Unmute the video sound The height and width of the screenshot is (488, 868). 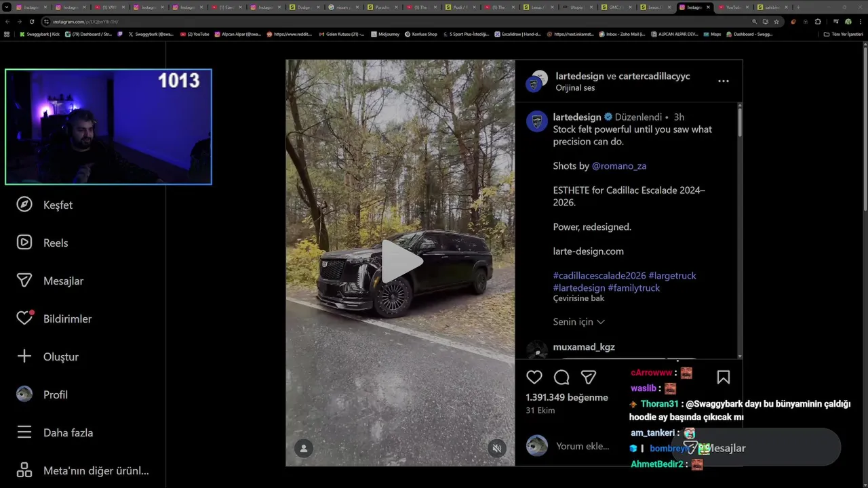[497, 448]
